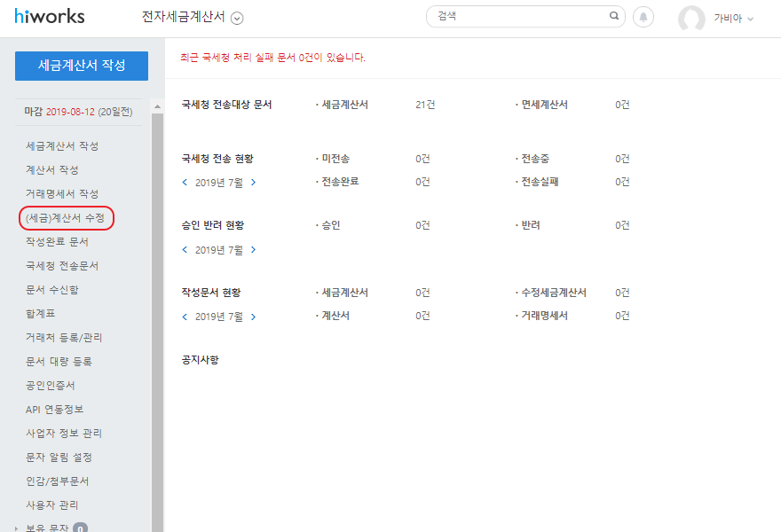This screenshot has width=781, height=532.
Task: Open sidebar menu 세금계산서 작성
Action: [62, 145]
